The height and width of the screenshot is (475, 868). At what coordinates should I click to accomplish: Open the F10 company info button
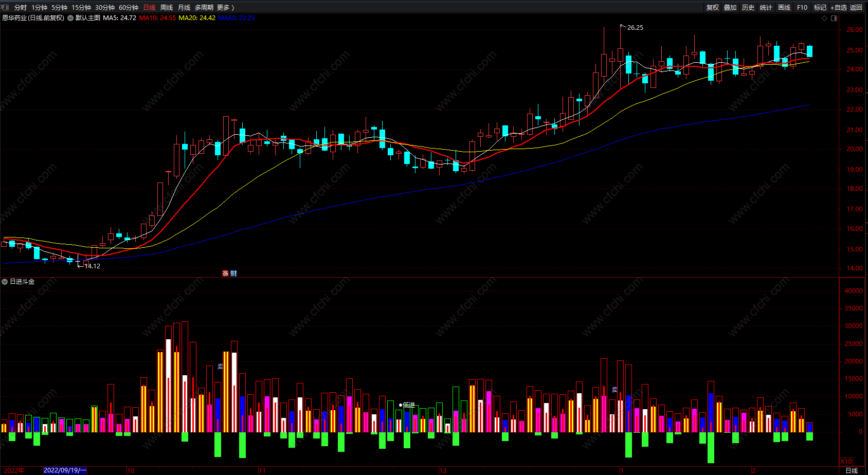[802, 7]
